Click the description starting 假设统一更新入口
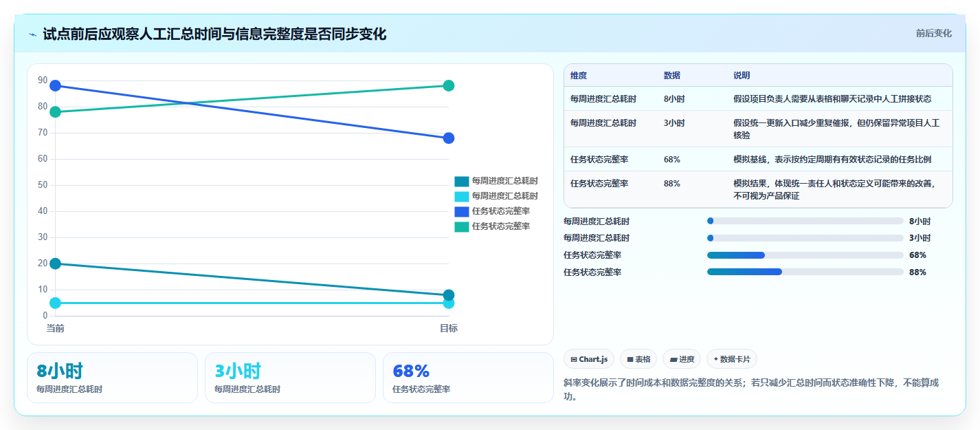 click(836, 129)
